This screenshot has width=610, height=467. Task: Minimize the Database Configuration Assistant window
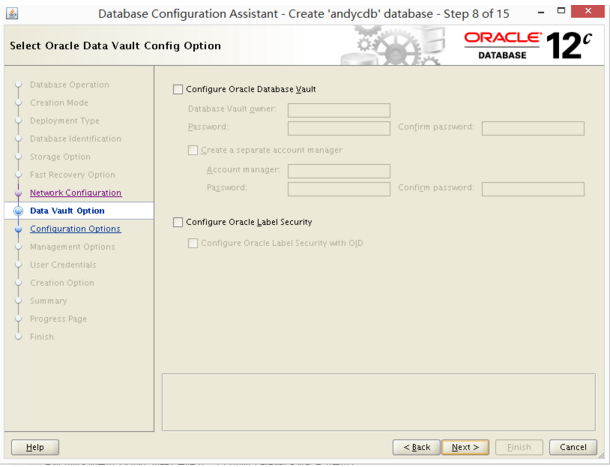(541, 12)
